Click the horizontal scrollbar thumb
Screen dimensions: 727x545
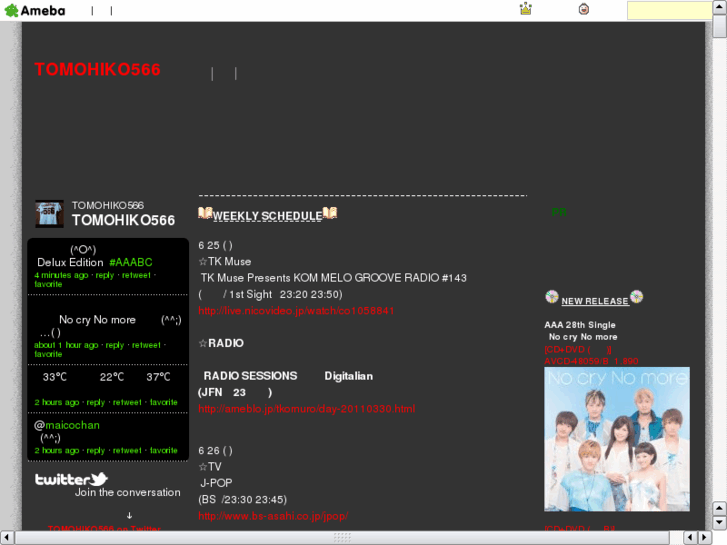(x=342, y=538)
